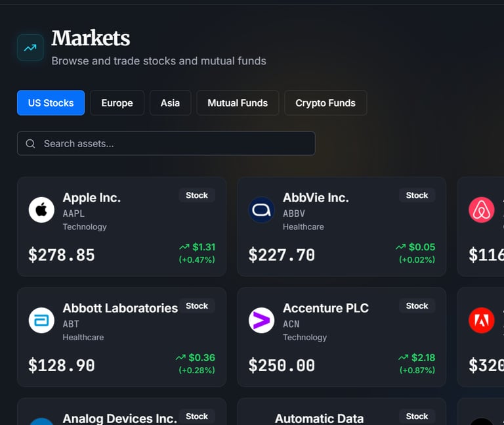
Task: Open the Crypto Funds tab
Action: [325, 103]
